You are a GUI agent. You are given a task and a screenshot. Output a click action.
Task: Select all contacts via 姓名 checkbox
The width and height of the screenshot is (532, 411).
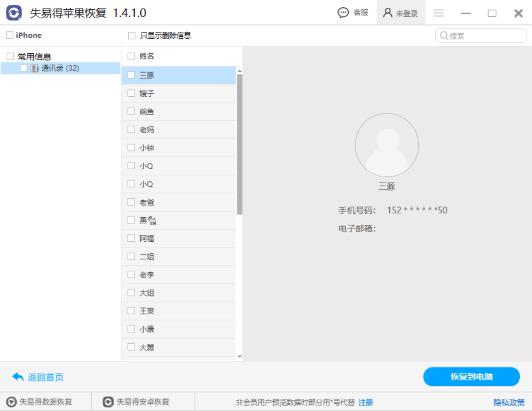tap(130, 56)
